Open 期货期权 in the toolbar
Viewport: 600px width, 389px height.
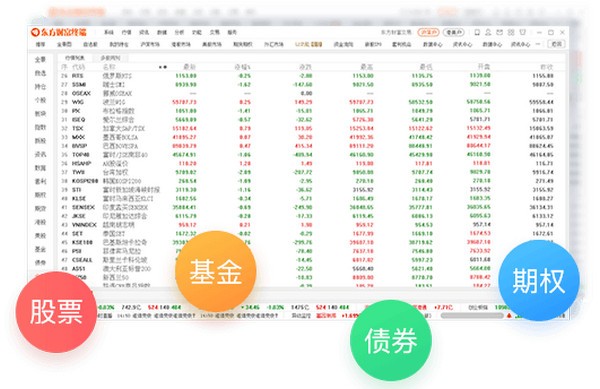pos(243,44)
